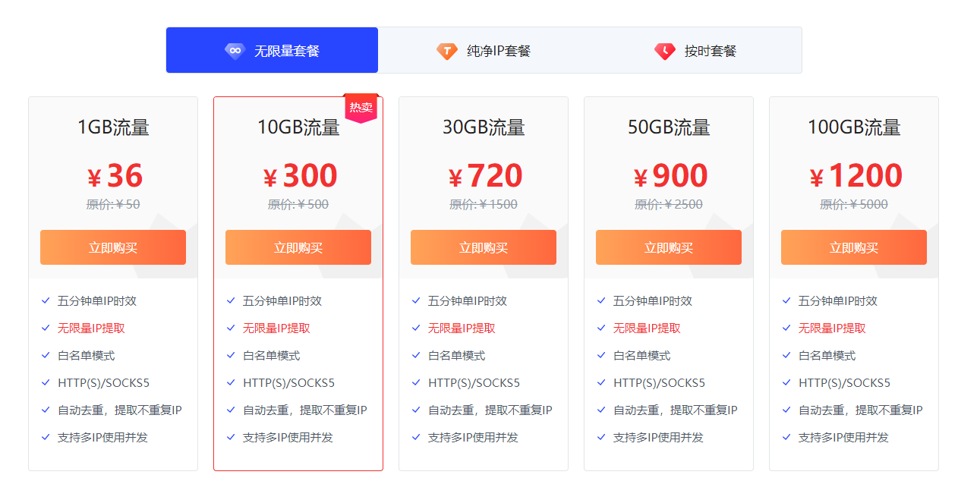Click the orange T diamond icon for 纯净IP套餐
The height and width of the screenshot is (503, 980).
(x=447, y=51)
